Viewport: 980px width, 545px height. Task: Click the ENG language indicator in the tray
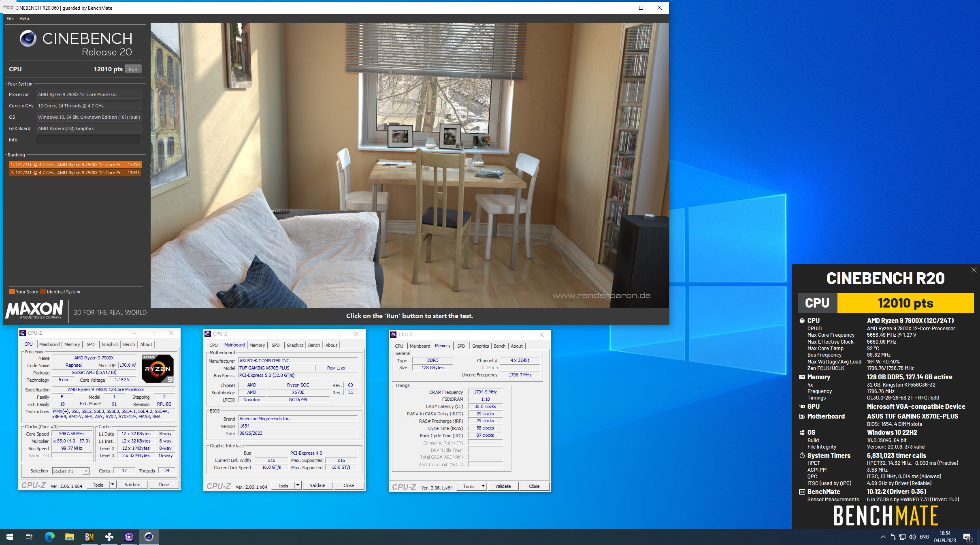[924, 537]
